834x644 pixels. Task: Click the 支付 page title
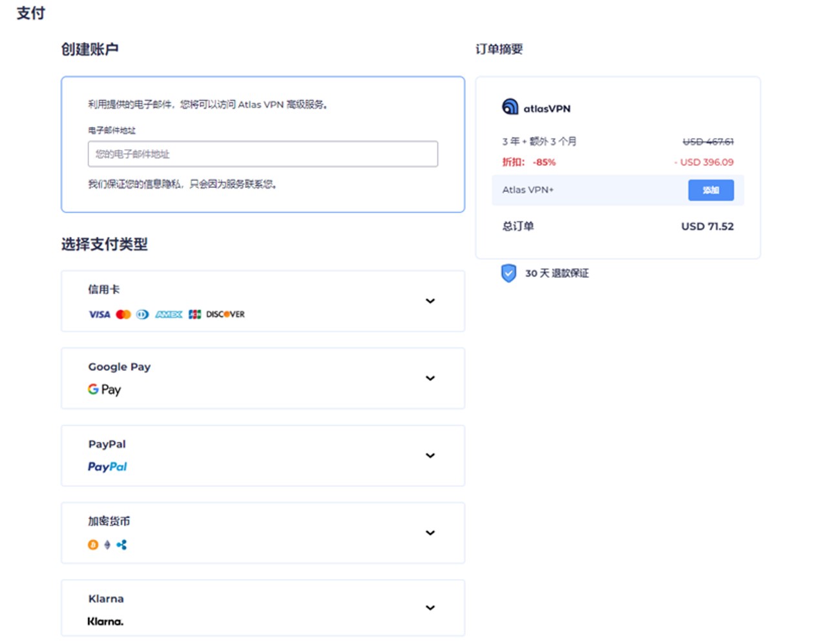pyautogui.click(x=30, y=13)
